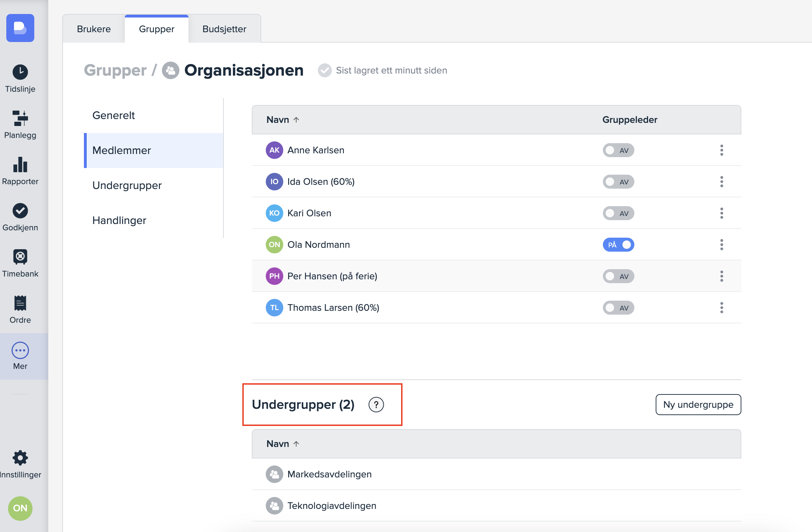Select Handlinger in the side menu
The width and height of the screenshot is (812, 532).
[x=119, y=220]
